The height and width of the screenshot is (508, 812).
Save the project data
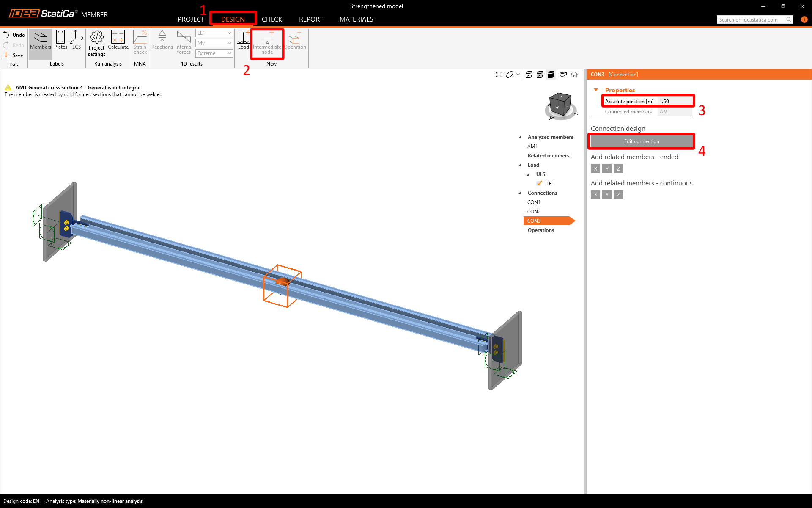click(13, 55)
